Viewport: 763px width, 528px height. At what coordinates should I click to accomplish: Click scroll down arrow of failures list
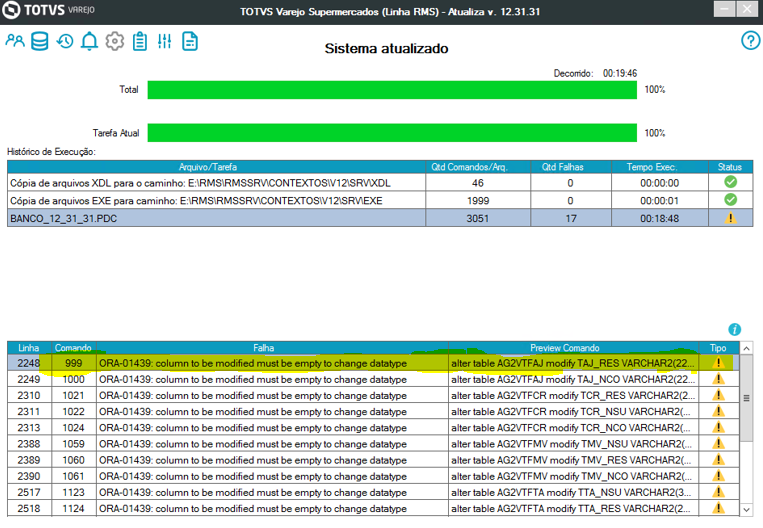pos(746,510)
